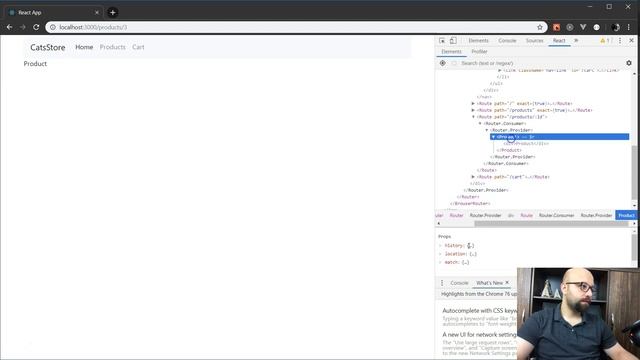Screen dimensions: 640x360
Task: Select the React tab in DevTools
Action: (x=559, y=40)
